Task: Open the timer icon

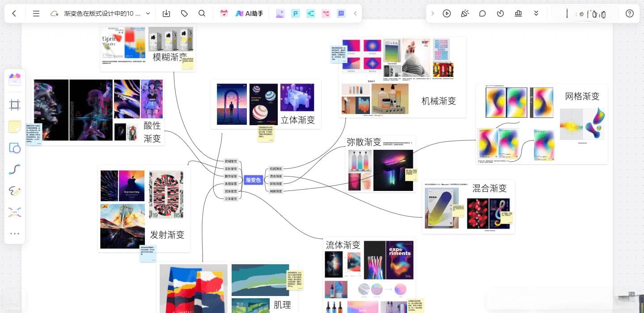Action: coord(500,13)
